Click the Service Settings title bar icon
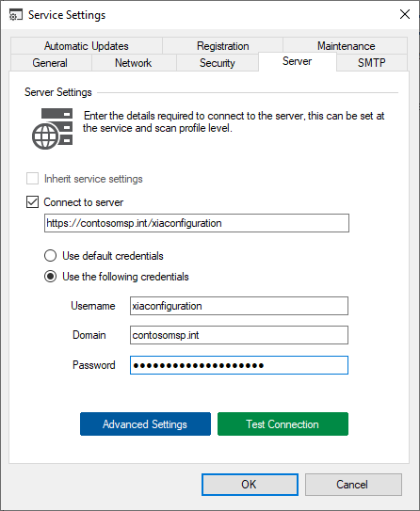This screenshot has width=420, height=511. [x=16, y=15]
